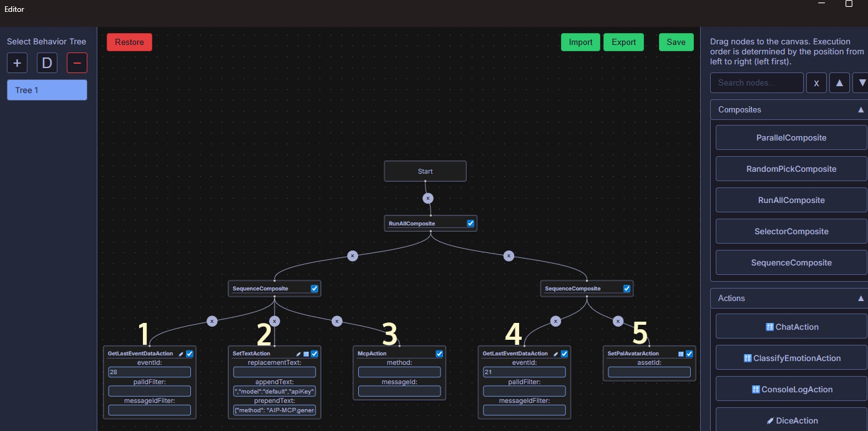868x431 pixels.
Task: Click the ABCD icon on the SetPalAvatarAction node
Action: [681, 354]
